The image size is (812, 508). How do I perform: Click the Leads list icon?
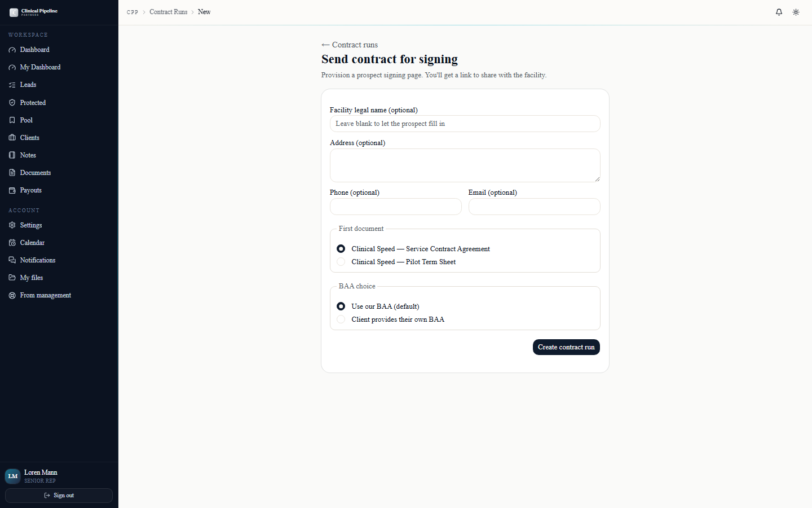point(12,85)
